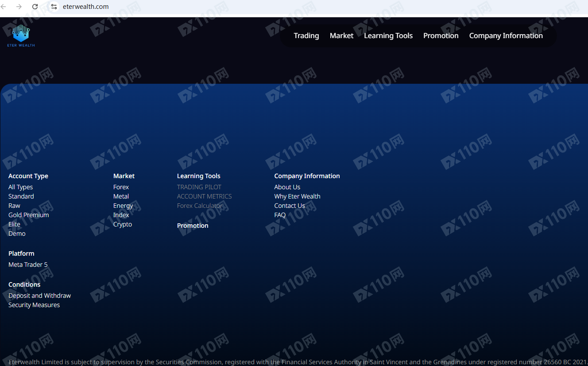Screen dimensions: 588x366
Task: Click the eterwealth.com address bar
Action: click(85, 7)
